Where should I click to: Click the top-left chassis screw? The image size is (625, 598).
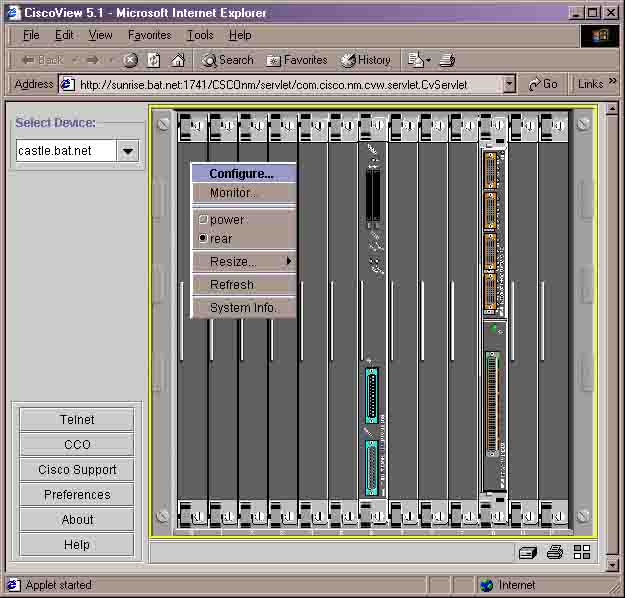pyautogui.click(x=163, y=125)
